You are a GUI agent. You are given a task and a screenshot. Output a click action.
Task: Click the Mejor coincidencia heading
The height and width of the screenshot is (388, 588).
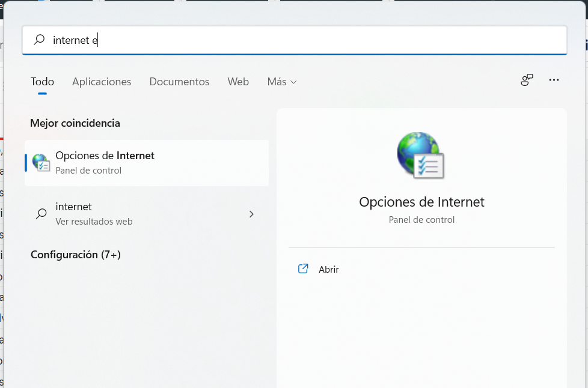click(75, 123)
